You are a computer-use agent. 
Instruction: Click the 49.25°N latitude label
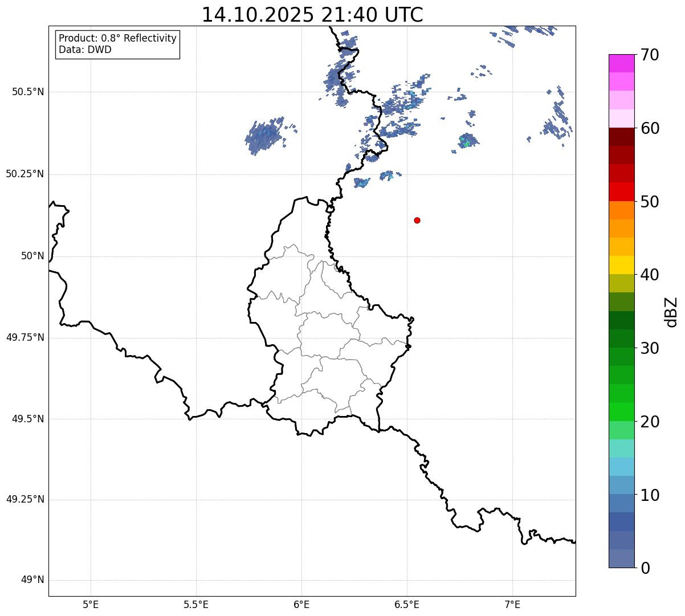point(25,500)
